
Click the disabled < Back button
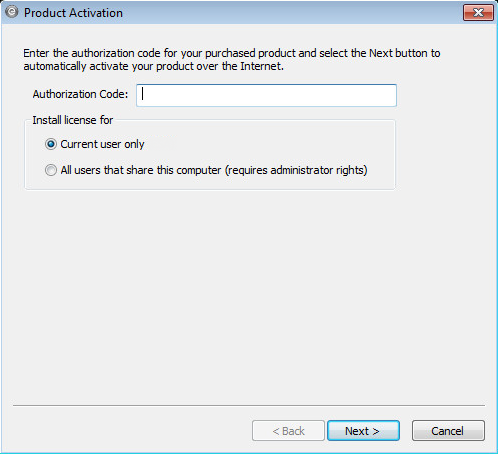click(288, 431)
